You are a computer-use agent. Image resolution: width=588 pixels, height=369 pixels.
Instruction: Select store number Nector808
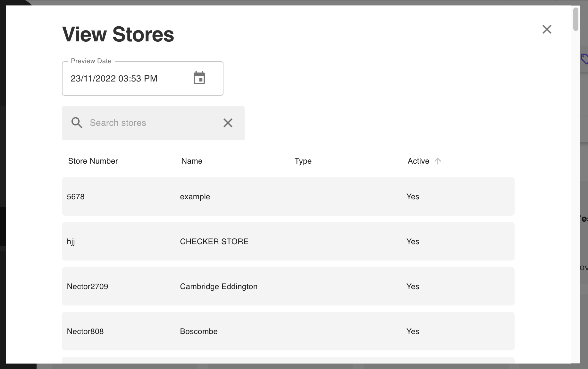pos(85,331)
